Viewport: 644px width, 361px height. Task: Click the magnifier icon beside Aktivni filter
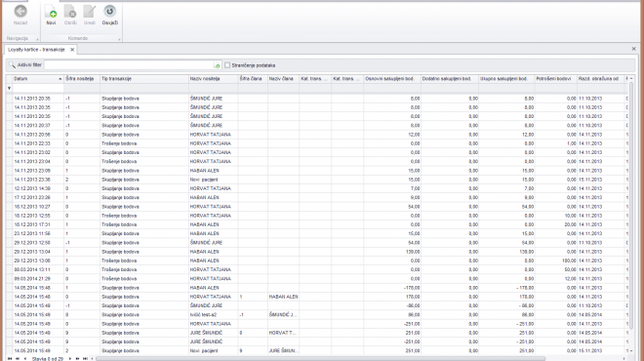coord(12,65)
